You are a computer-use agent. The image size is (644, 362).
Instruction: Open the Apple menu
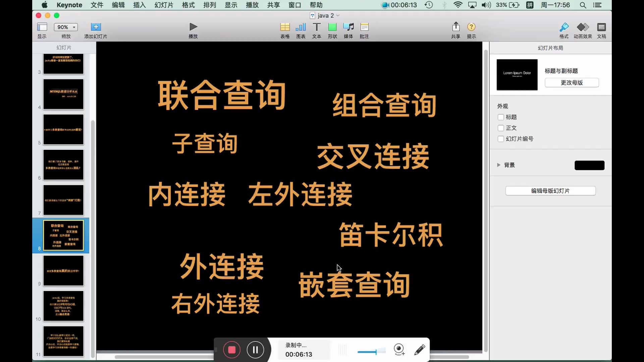45,5
